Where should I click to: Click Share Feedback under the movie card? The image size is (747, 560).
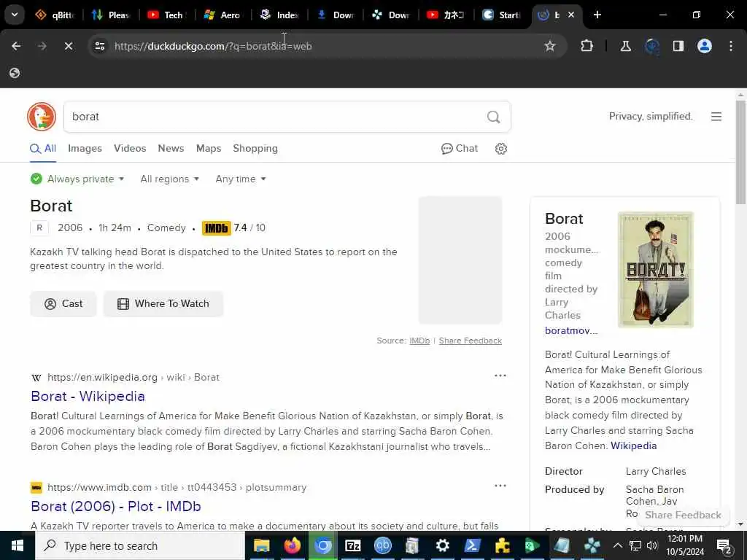(x=471, y=341)
